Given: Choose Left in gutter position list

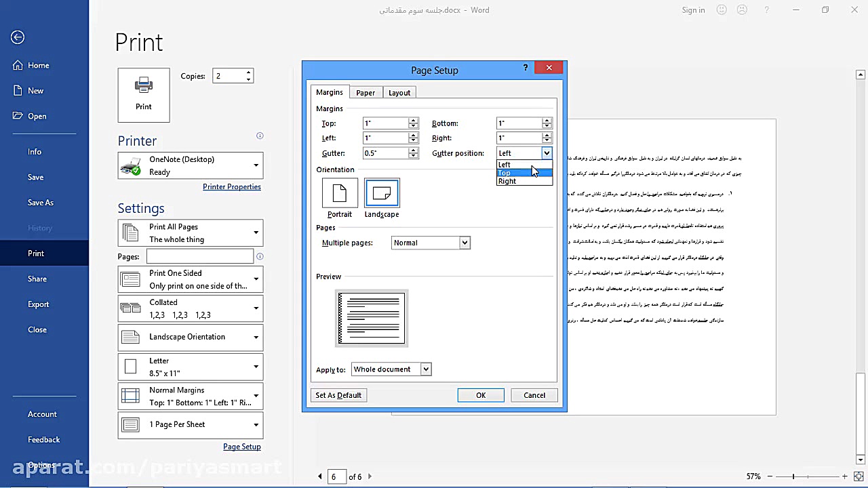Looking at the screenshot, I should coord(524,165).
